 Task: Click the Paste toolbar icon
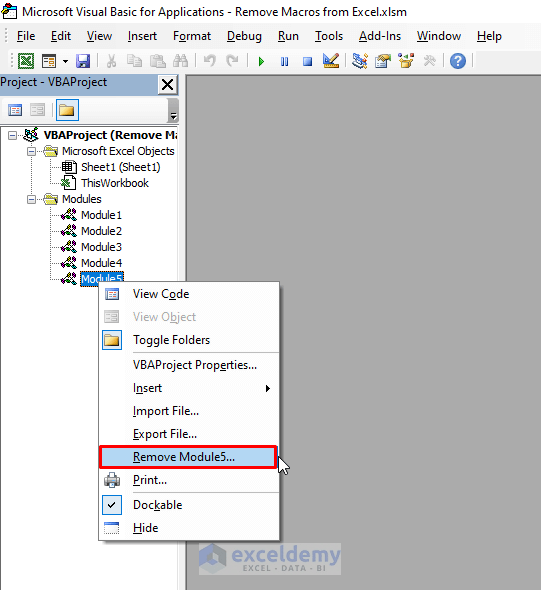point(158,61)
